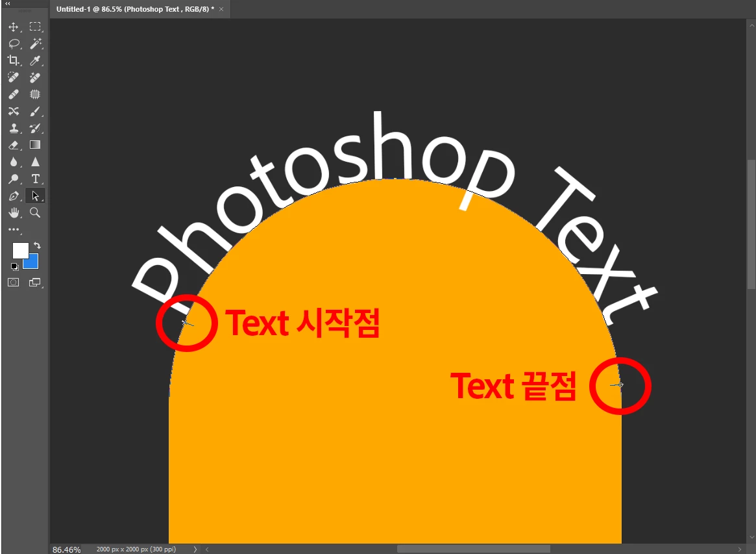Select the Eraser tool

14,145
